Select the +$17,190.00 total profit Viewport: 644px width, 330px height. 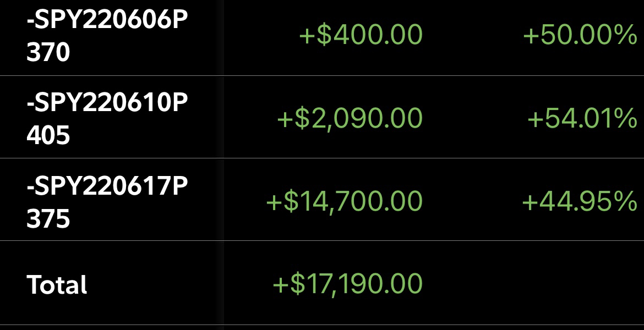tap(347, 284)
